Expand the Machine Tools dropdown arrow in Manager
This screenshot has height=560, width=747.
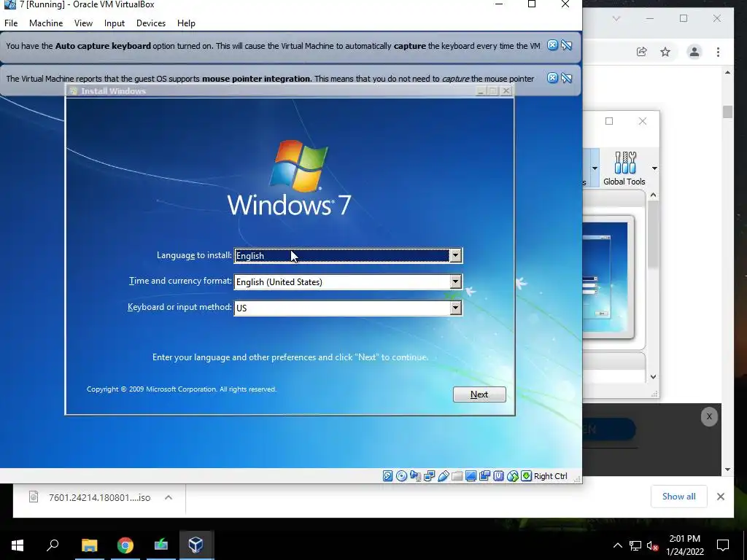[x=595, y=168]
